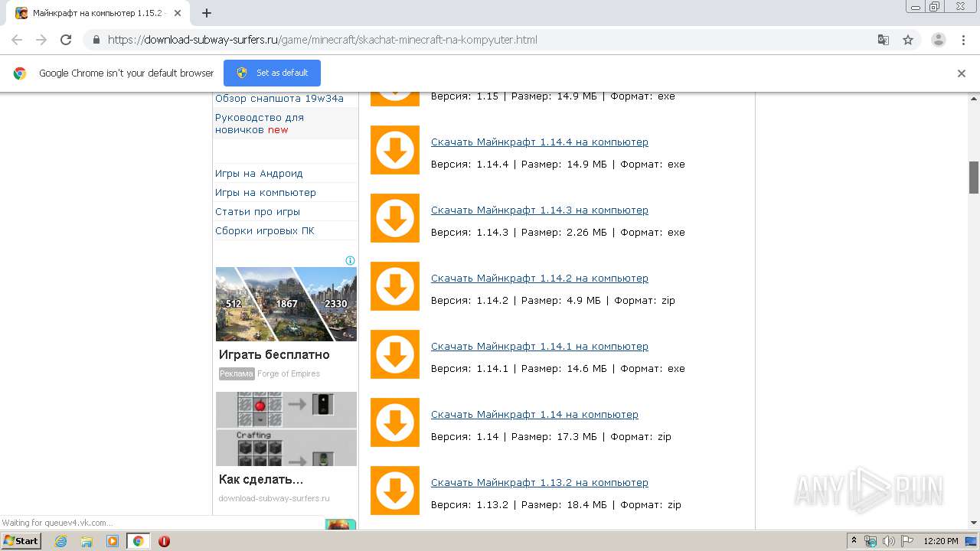
Task: Click the Minecraft crafting recipe thumbnail
Action: click(286, 429)
